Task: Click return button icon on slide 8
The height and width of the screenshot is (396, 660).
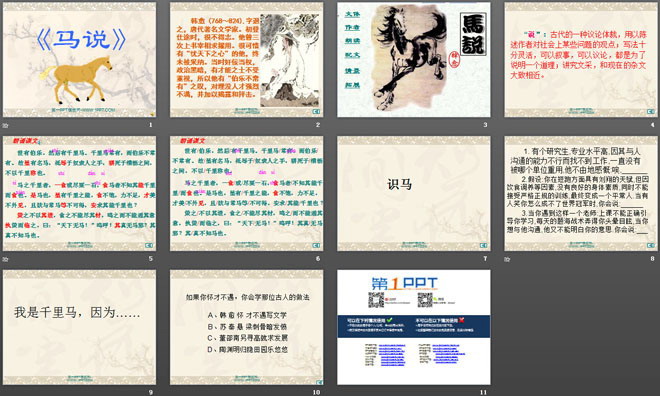Action: (x=650, y=245)
